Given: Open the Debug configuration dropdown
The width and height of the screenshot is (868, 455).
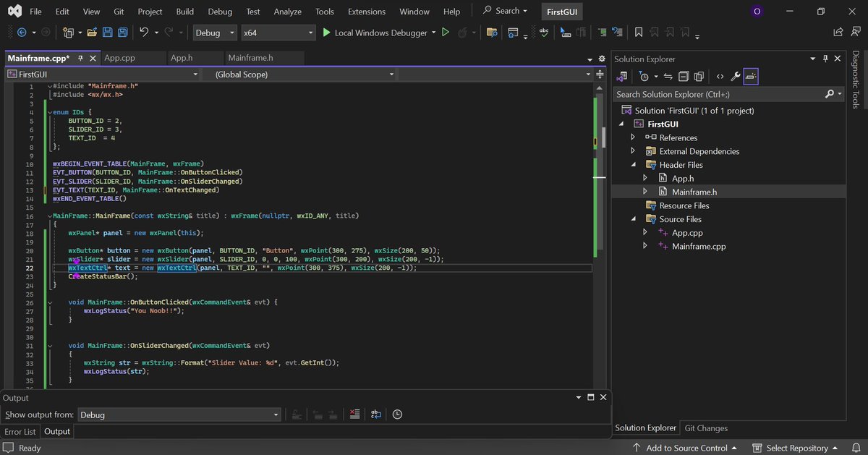Looking at the screenshot, I should tap(215, 33).
